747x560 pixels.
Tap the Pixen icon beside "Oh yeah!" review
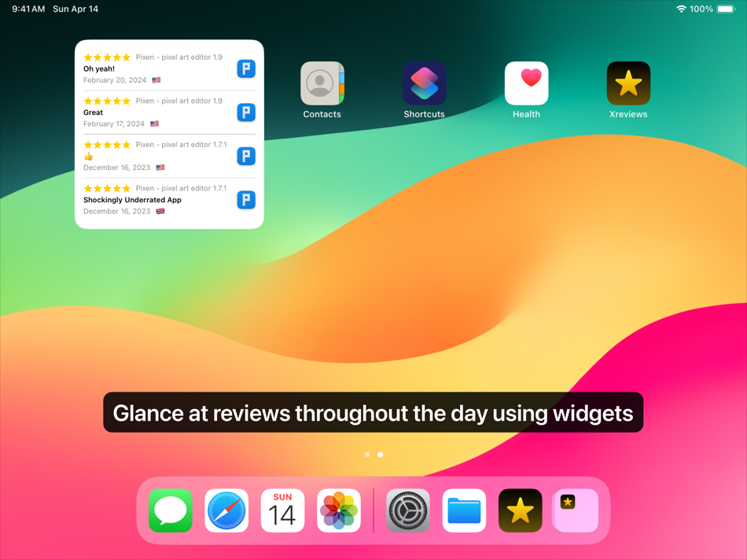pos(246,68)
